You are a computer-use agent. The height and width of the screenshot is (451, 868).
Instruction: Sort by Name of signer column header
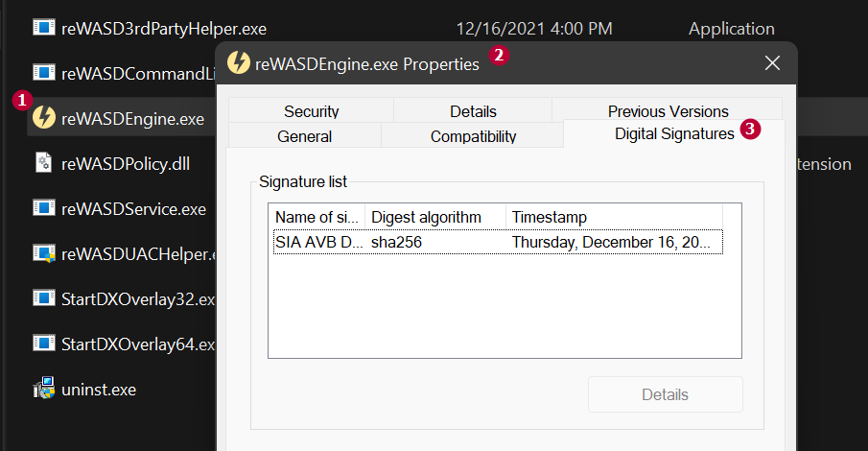point(317,217)
